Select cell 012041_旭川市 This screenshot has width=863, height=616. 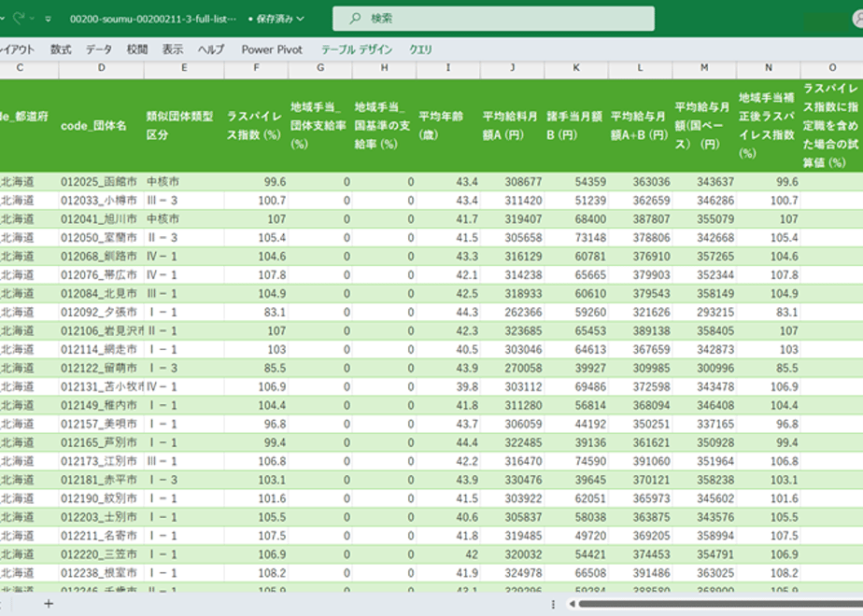[x=101, y=219]
